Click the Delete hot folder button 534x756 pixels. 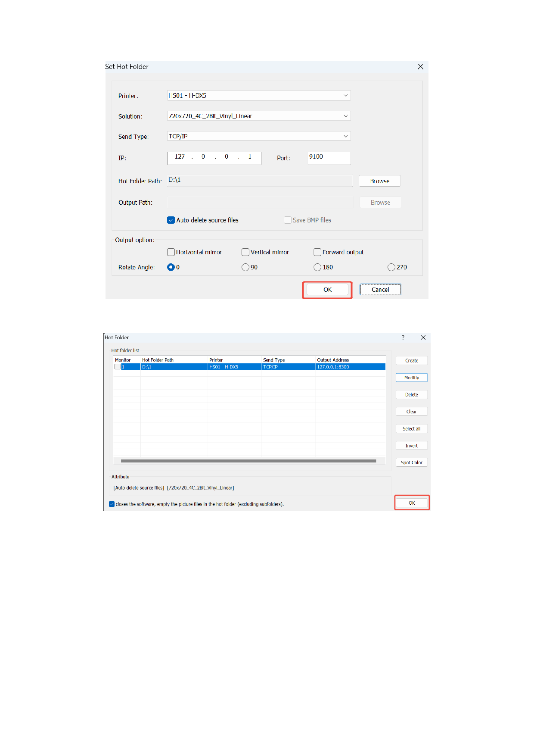pyautogui.click(x=411, y=395)
